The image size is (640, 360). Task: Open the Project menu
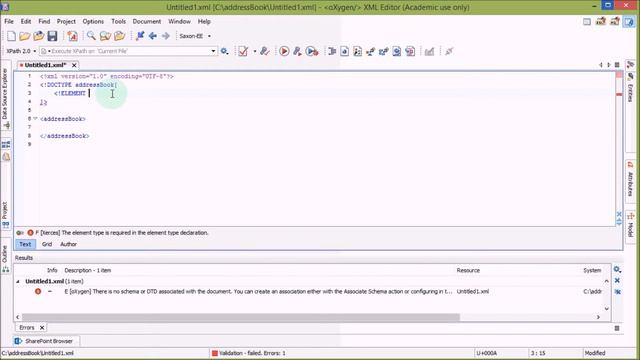(66, 21)
